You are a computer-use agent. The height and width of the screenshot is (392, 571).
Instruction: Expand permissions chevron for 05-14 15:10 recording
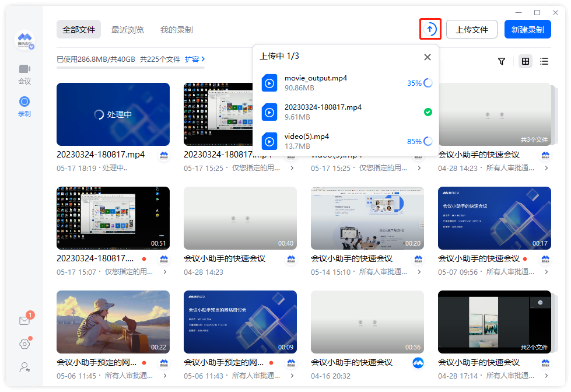pos(419,272)
